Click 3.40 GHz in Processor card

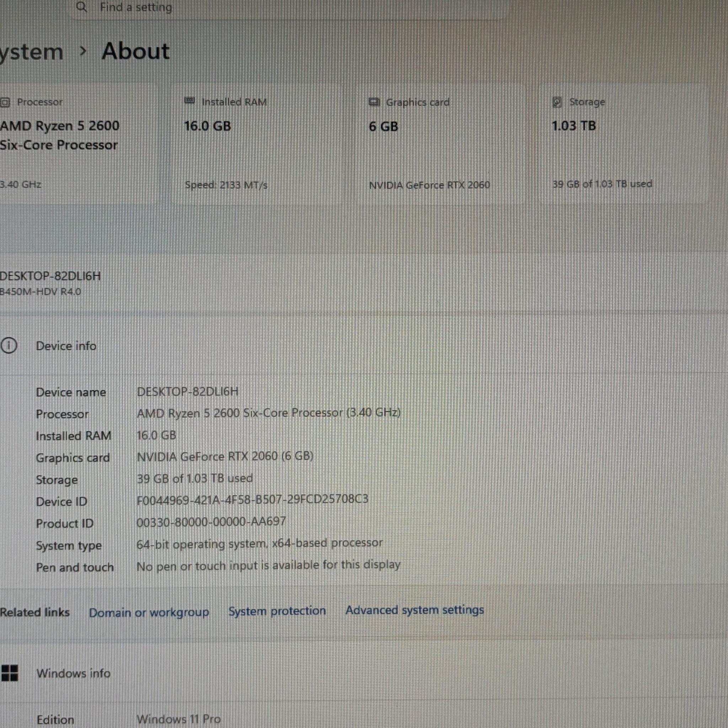pos(21,184)
